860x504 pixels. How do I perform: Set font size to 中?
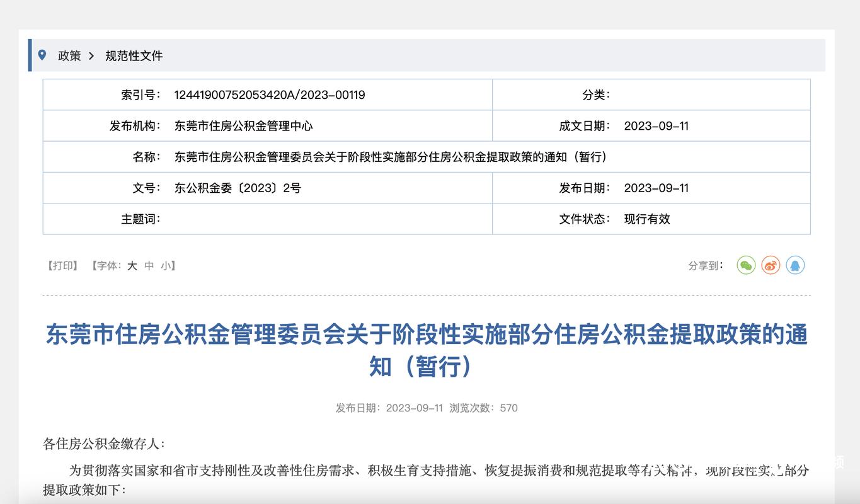coord(149,266)
